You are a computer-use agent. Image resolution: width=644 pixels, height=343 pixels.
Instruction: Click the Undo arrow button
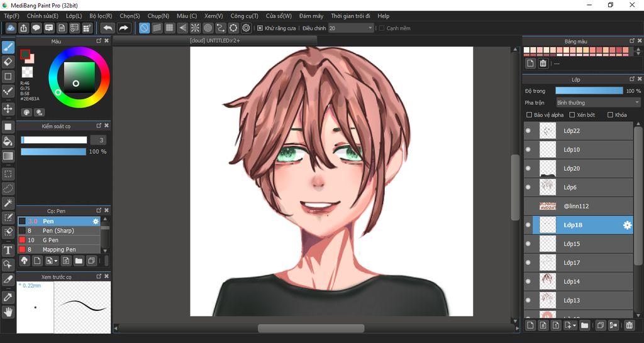click(108, 28)
